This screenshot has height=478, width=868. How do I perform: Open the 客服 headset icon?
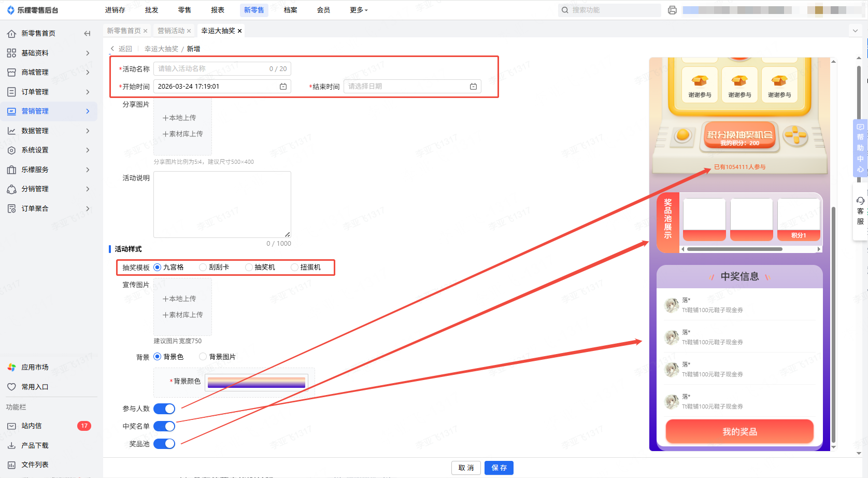(x=860, y=201)
